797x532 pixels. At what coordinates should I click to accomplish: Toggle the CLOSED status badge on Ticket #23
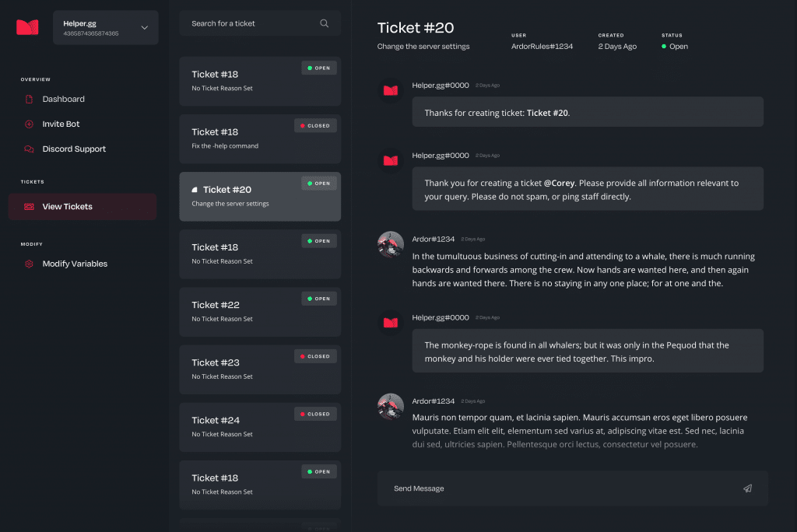point(315,355)
